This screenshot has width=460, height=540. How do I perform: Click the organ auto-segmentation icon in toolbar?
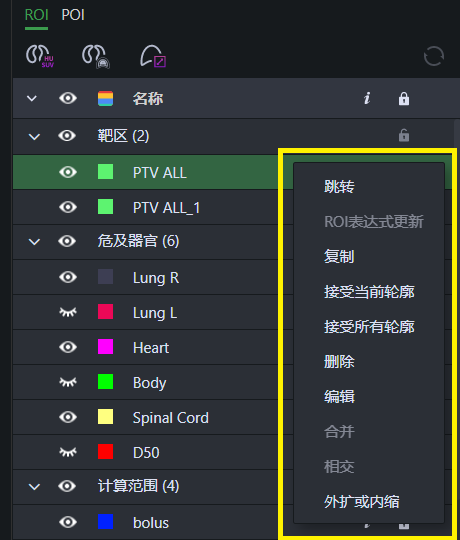[x=96, y=56]
